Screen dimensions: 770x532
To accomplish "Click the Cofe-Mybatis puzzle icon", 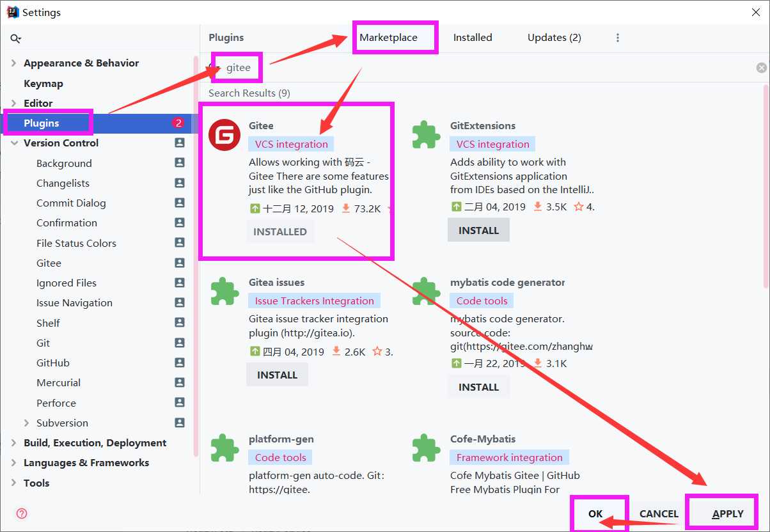I will 426,448.
